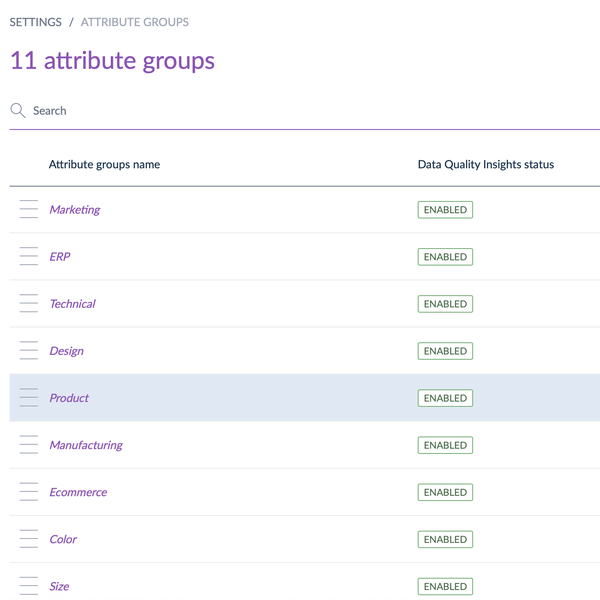The image size is (600, 600).
Task: Click ENABLED badge in Product row
Action: click(445, 398)
